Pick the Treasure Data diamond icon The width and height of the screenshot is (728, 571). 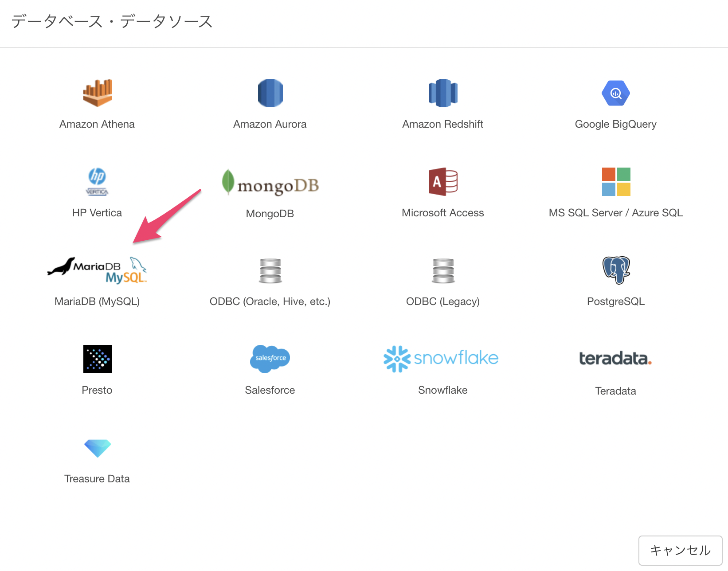click(x=98, y=448)
